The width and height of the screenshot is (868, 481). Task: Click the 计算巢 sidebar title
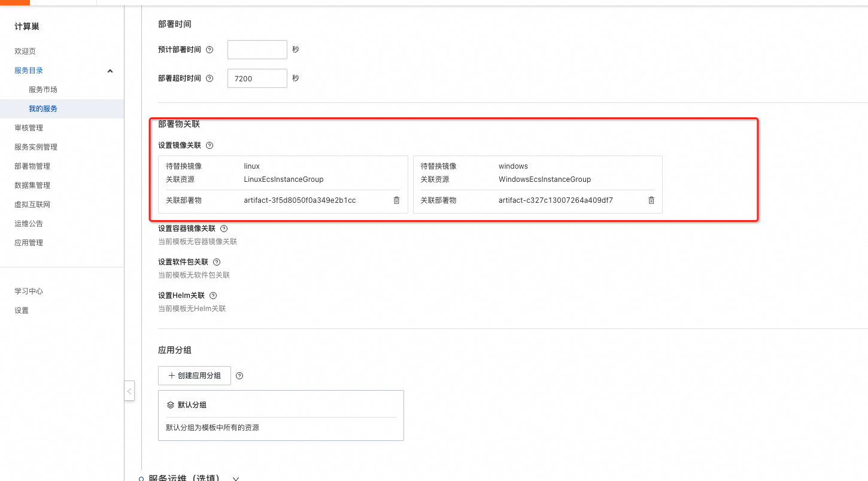pyautogui.click(x=27, y=26)
